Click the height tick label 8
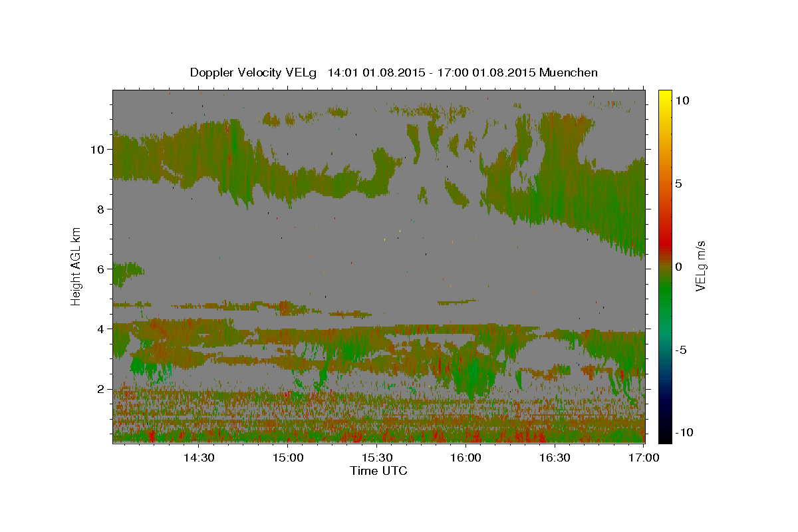 (101, 209)
